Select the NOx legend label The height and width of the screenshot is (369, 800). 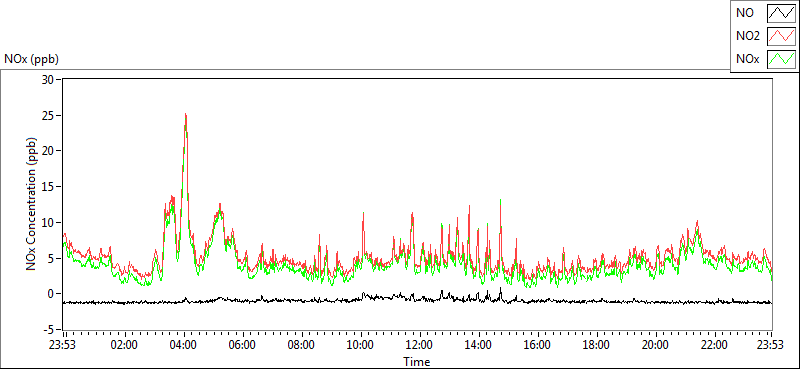tap(747, 59)
